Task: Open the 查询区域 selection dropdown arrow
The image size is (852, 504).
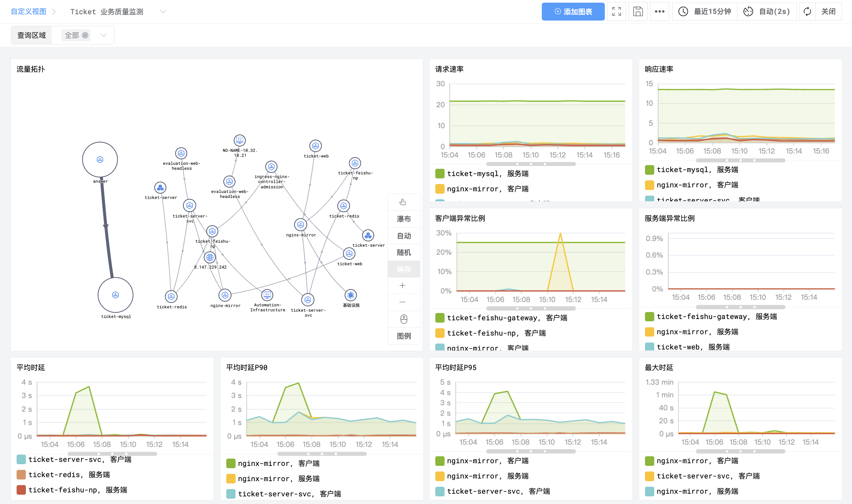Action: (104, 35)
